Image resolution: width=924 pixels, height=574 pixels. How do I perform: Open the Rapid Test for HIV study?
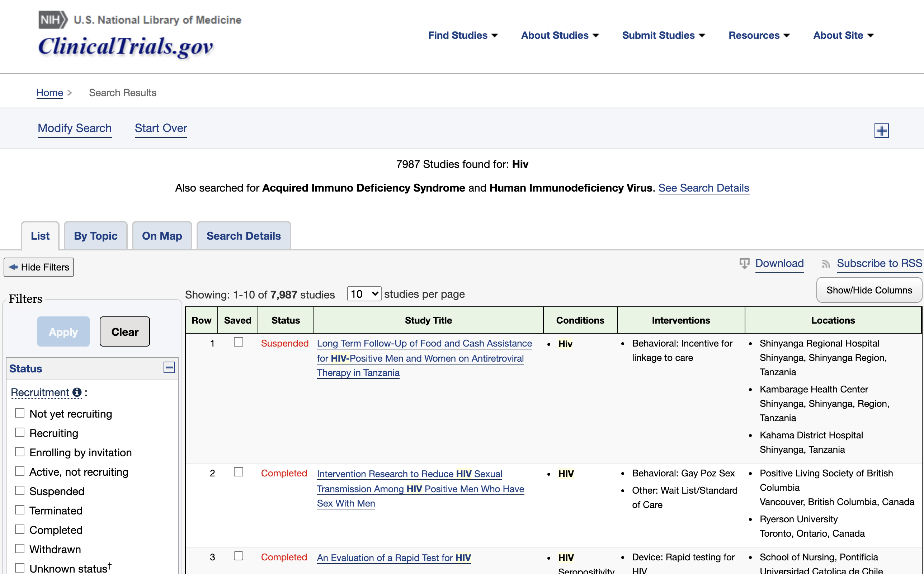394,557
